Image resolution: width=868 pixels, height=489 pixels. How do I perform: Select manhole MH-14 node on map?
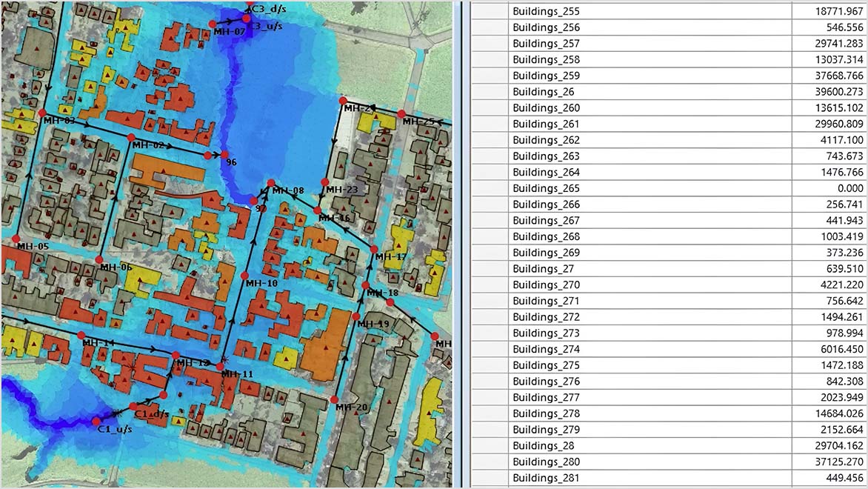81,335
